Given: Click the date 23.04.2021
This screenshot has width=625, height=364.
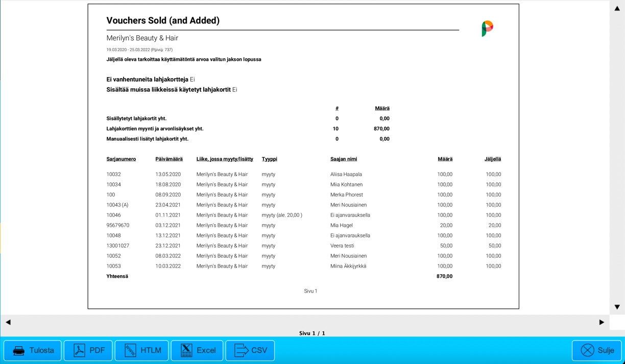Looking at the screenshot, I should tap(168, 205).
